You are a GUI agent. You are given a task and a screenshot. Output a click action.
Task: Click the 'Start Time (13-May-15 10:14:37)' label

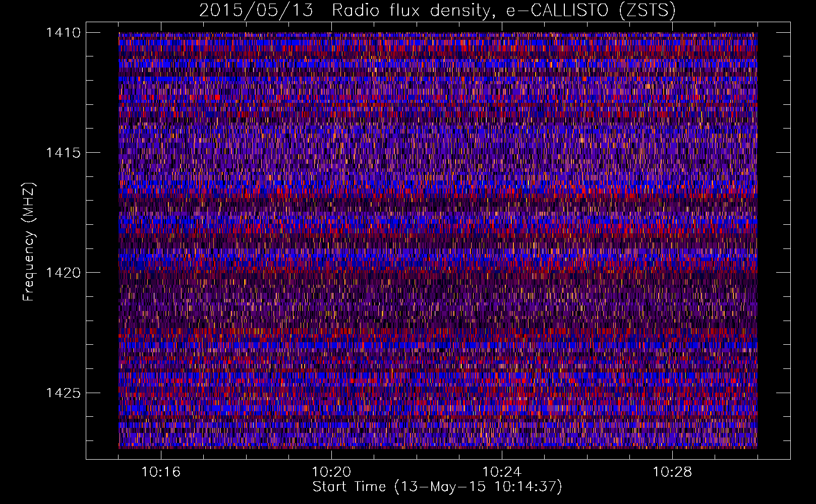point(437,487)
